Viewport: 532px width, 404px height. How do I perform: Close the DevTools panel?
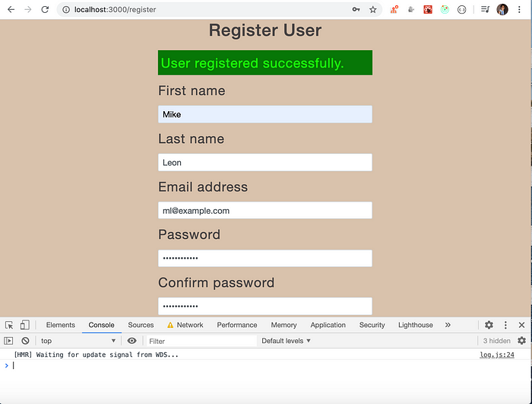[x=522, y=325]
